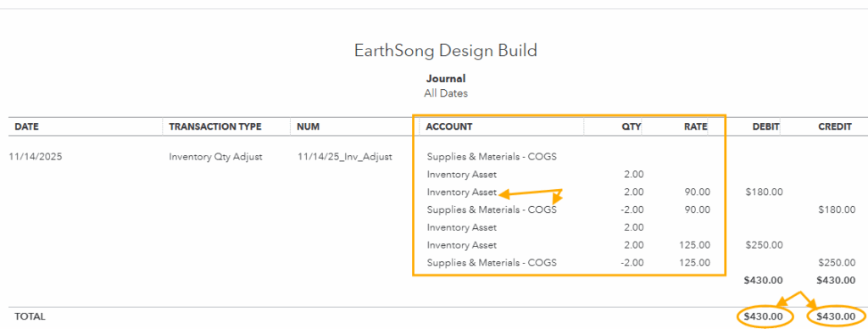The image size is (868, 329).
Task: Click the ACCOUNT column header
Action: (x=449, y=127)
